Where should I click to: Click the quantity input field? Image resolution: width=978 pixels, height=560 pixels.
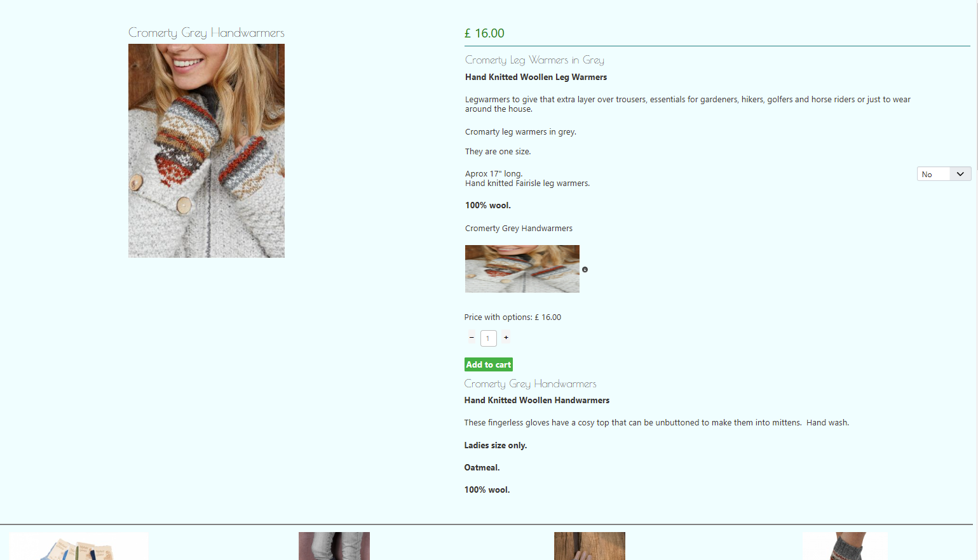488,338
